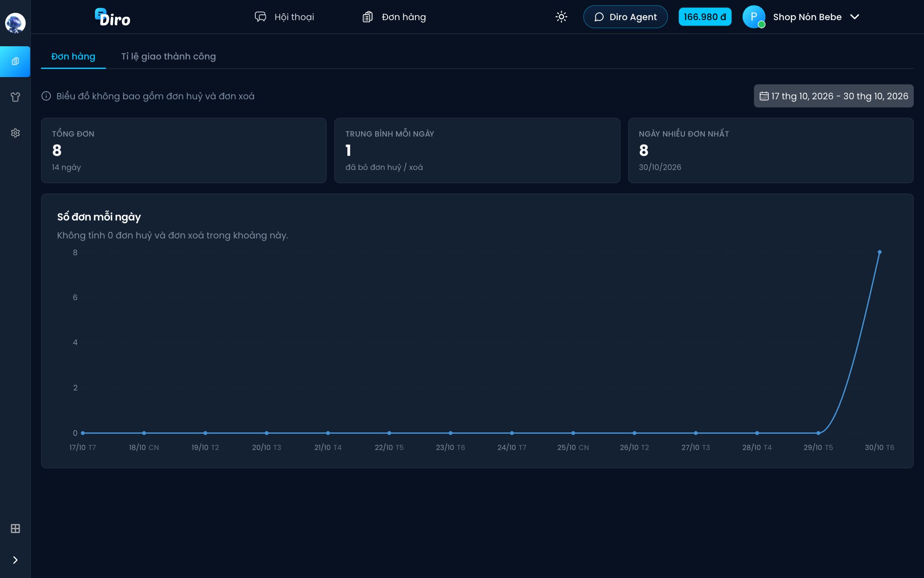Open Hội thoại conversations in top nav
This screenshot has width=924, height=578.
pyautogui.click(x=284, y=17)
